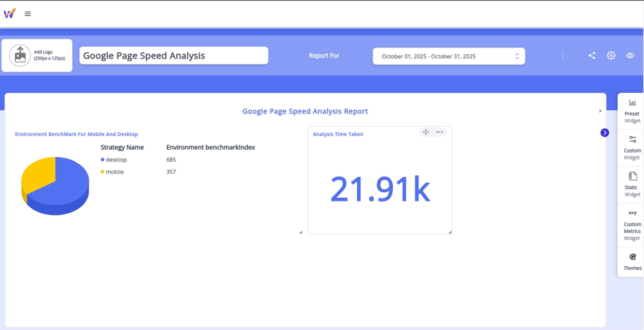Open the Custom Widget panel
This screenshot has height=330, width=644.
[x=632, y=148]
